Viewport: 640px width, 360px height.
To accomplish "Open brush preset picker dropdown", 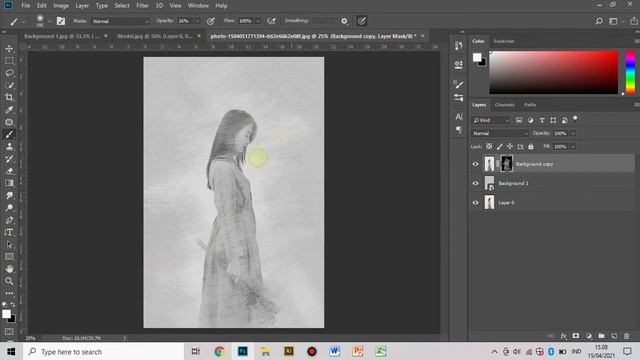I will [49, 21].
